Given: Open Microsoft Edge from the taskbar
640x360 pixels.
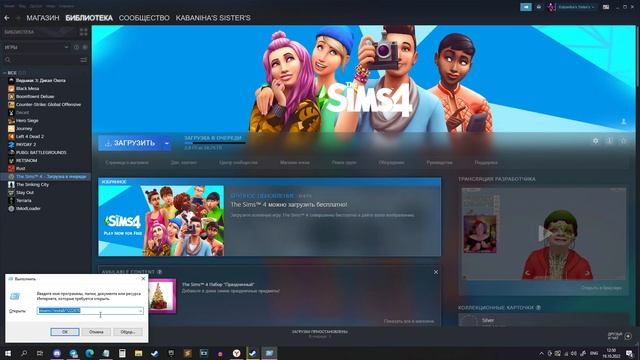Looking at the screenshot, I should pyautogui.click(x=89, y=353).
